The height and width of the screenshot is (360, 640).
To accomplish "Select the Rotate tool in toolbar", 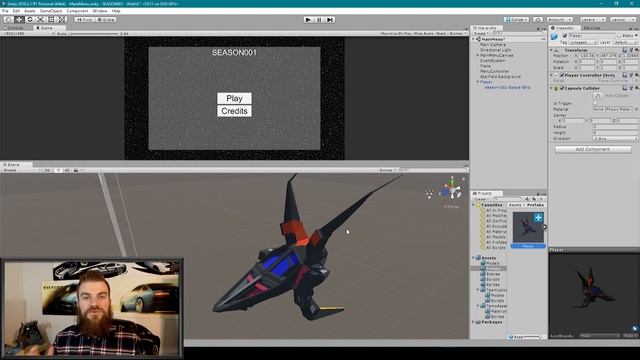I will point(29,20).
